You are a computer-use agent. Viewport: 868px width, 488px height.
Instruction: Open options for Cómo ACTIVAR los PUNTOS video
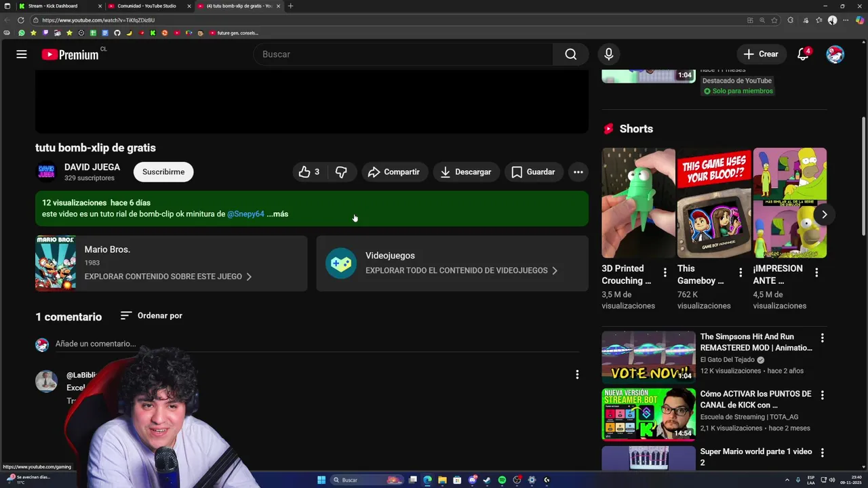[x=822, y=394]
